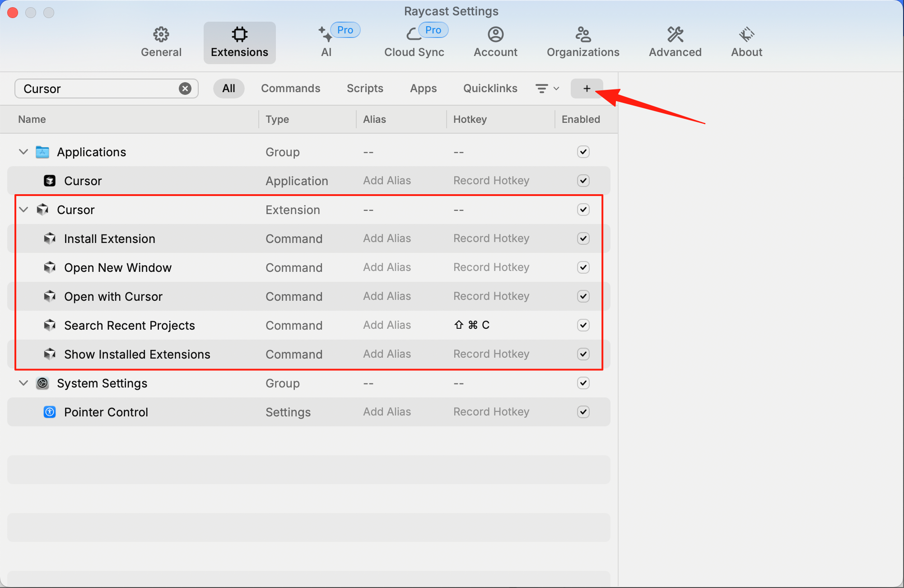Add alias for Open New Window

coord(387,267)
